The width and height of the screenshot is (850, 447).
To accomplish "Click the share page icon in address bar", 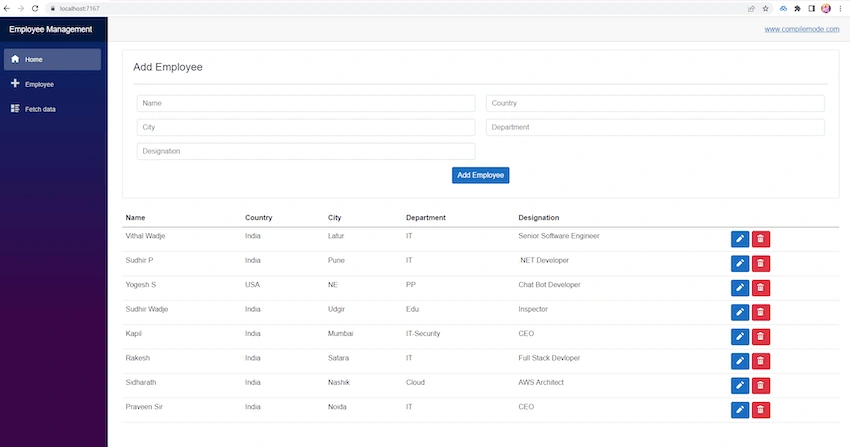I will coord(751,9).
